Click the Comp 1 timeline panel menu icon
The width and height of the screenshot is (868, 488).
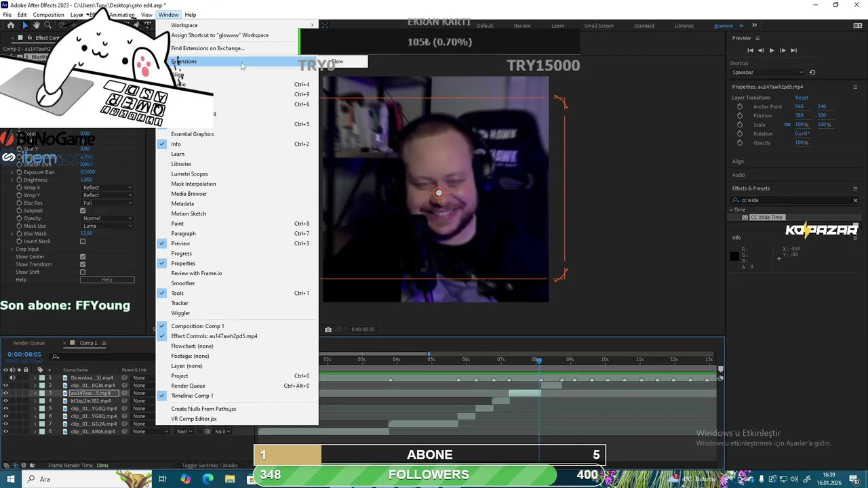[104, 344]
